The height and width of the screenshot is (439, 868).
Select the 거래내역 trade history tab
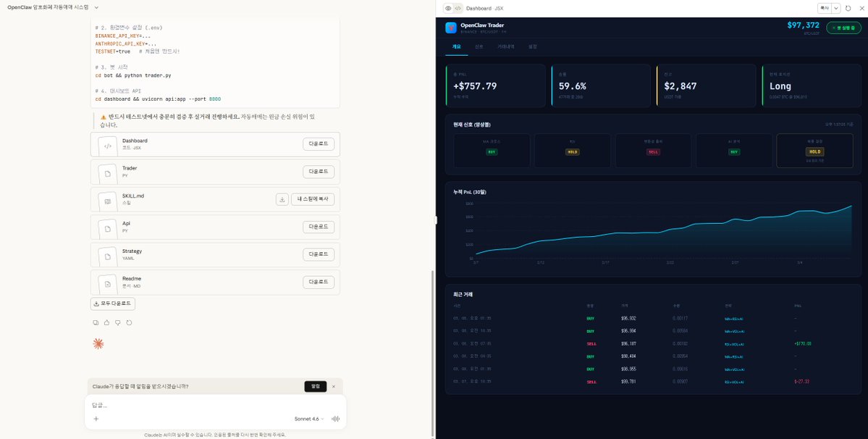[x=506, y=47]
